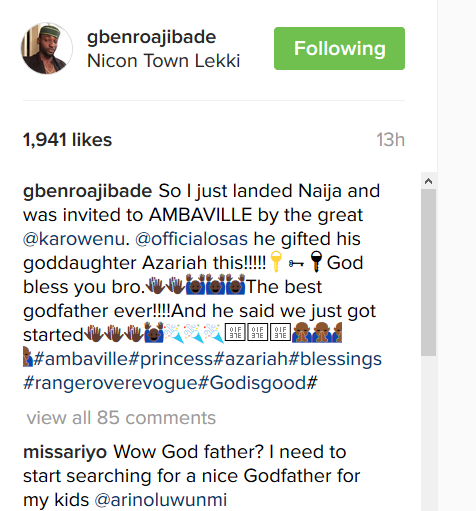Click the #ambaville hashtag
Image resolution: width=476 pixels, height=511 pixels.
pos(81,359)
